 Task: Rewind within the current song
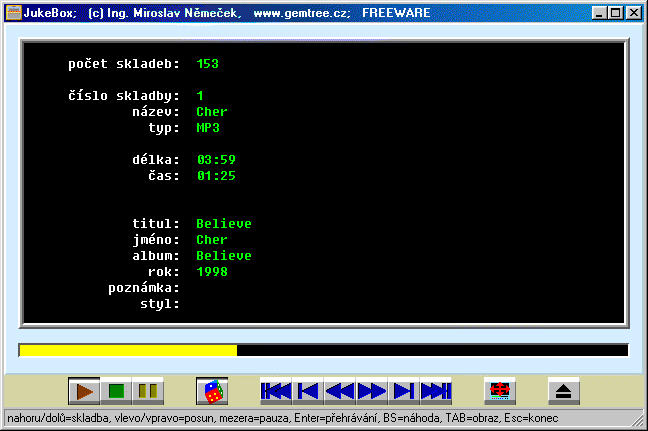[340, 391]
